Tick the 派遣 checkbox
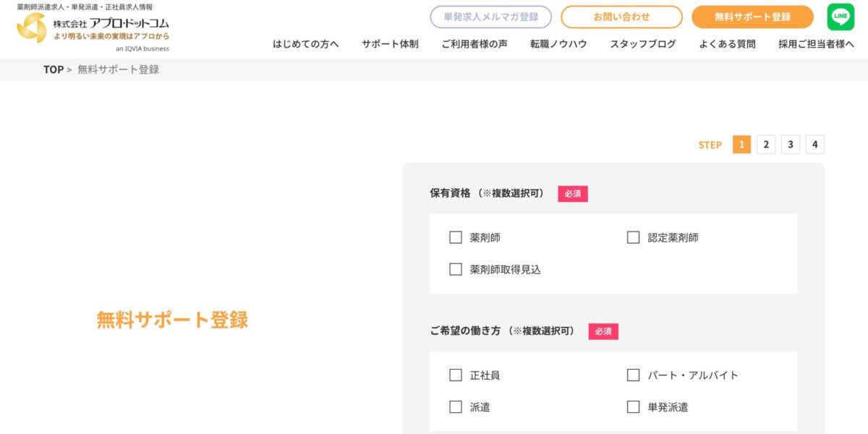The width and height of the screenshot is (868, 434). (x=456, y=407)
